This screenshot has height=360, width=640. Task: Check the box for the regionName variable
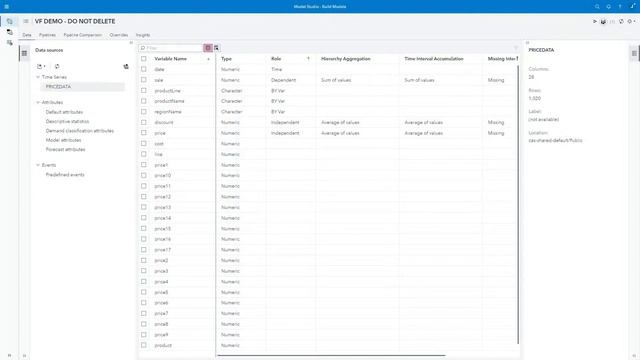144,112
